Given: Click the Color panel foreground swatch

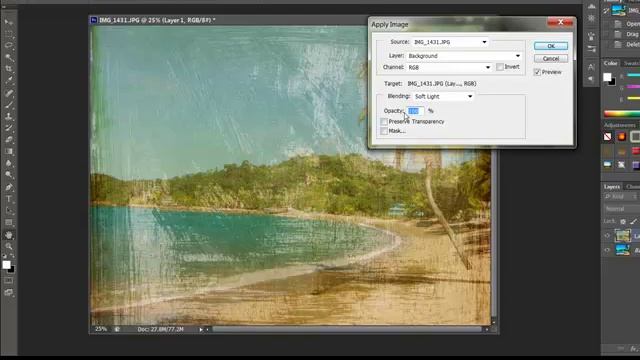Looking at the screenshot, I should [x=607, y=77].
